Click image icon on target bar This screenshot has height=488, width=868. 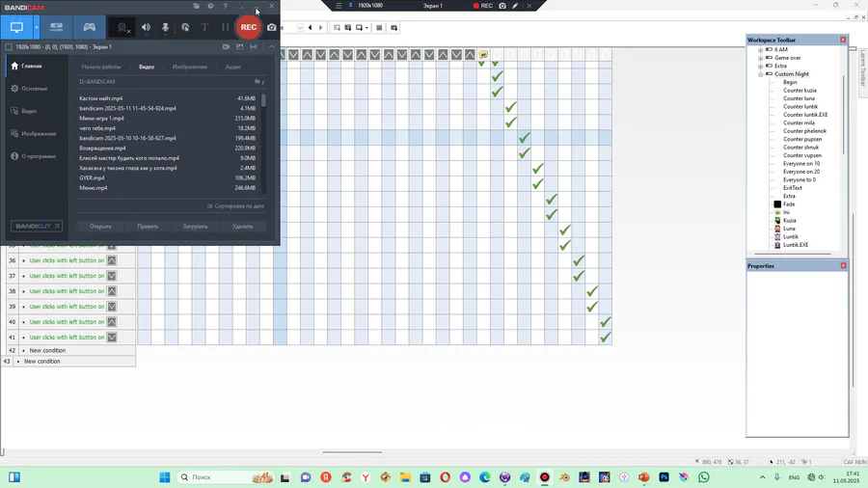240,47
